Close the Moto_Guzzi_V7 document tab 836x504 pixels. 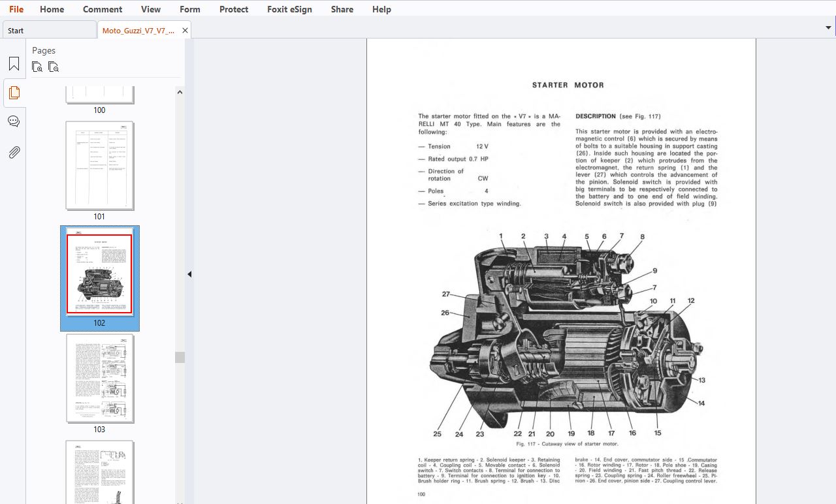point(185,30)
